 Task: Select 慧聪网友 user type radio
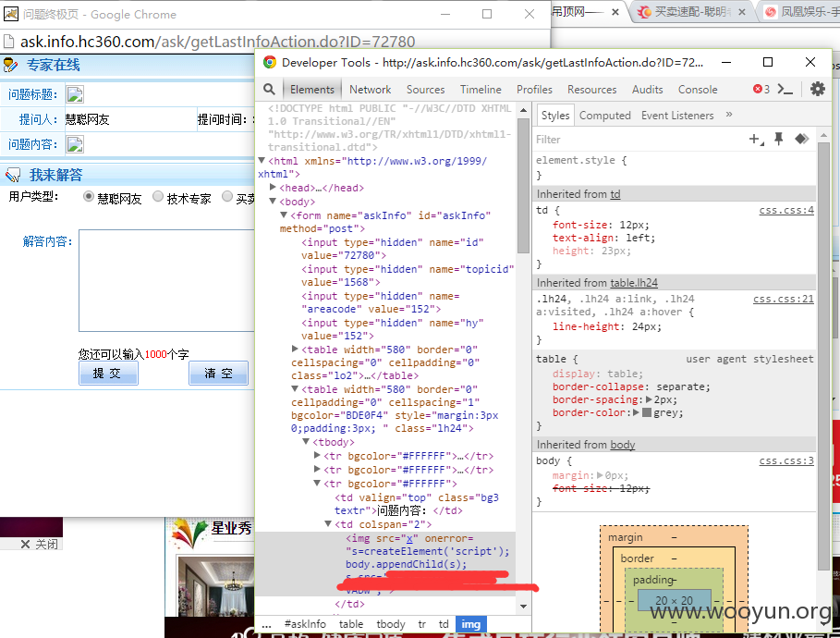[x=89, y=197]
